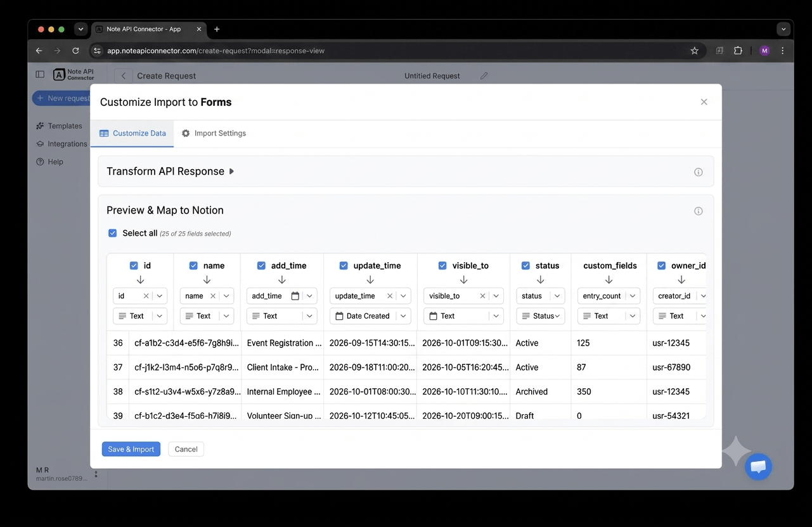This screenshot has width=812, height=527.
Task: Click the New request button
Action: [x=61, y=98]
